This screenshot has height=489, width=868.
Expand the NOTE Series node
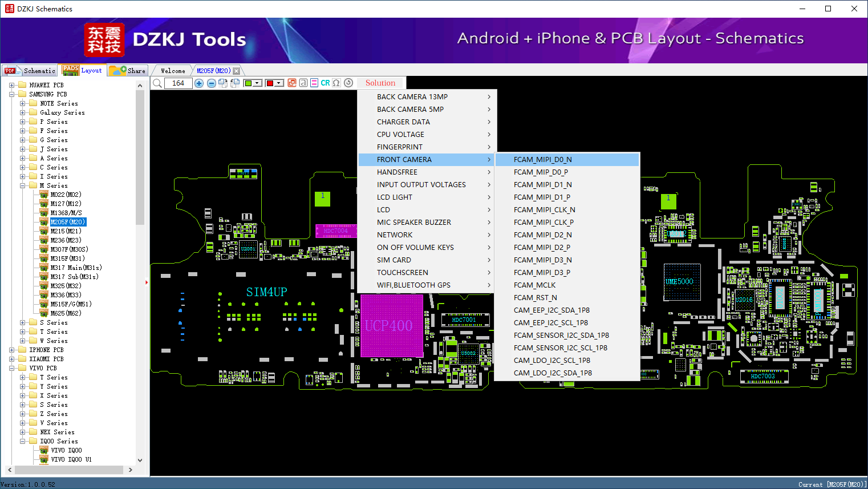click(x=23, y=103)
